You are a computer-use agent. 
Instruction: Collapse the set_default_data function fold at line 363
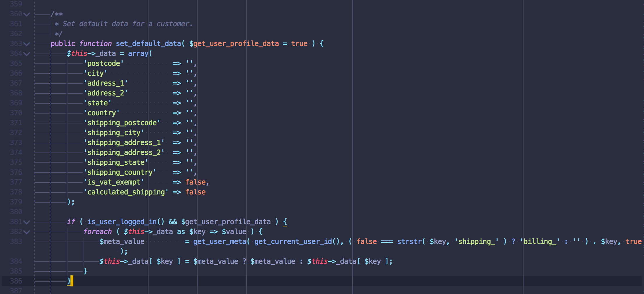click(x=26, y=44)
